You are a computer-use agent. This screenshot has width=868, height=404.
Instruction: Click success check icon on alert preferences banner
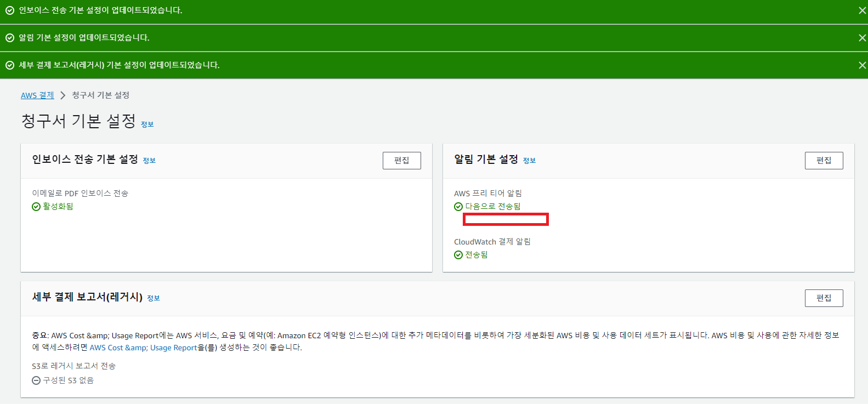[10, 38]
